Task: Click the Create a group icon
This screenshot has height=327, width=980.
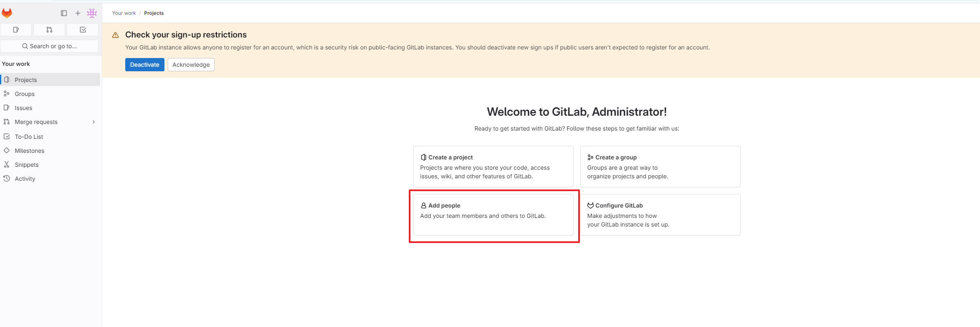Action: click(591, 157)
